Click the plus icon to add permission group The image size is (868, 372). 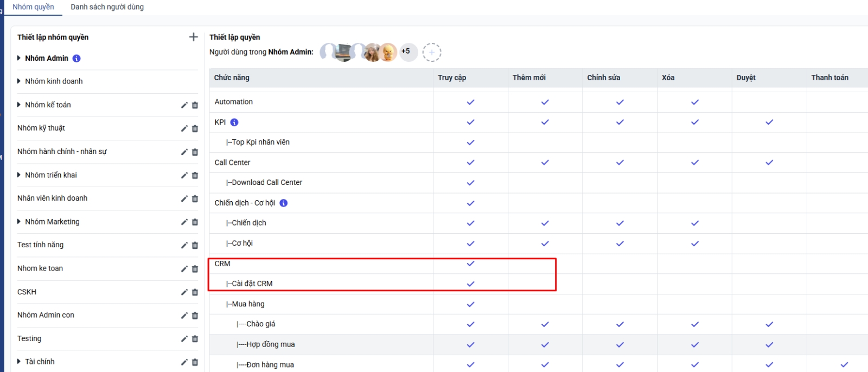193,37
